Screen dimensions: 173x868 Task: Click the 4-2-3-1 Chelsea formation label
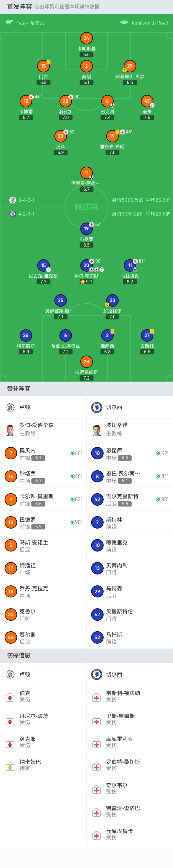pos(26,214)
